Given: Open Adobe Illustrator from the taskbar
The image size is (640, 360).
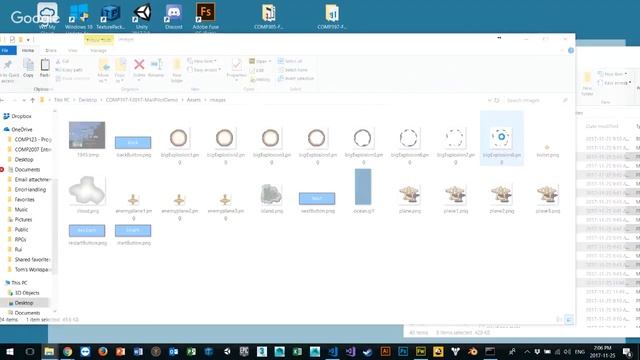Looking at the screenshot, I should point(385,351).
